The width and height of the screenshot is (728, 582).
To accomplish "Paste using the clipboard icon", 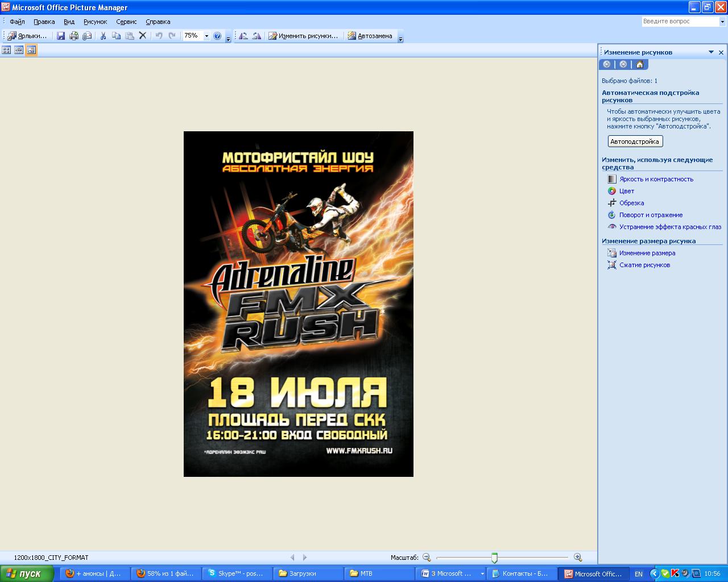I will click(130, 36).
